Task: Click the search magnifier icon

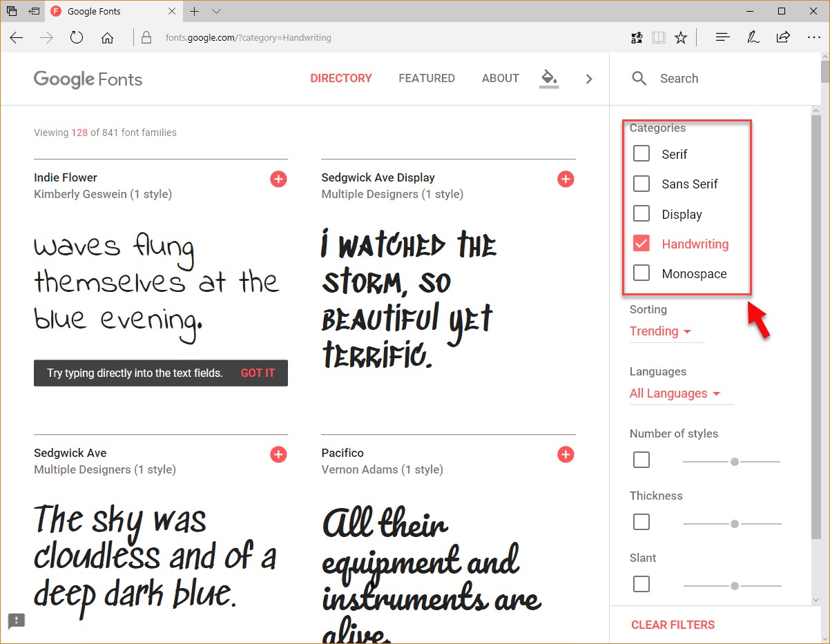Action: pyautogui.click(x=639, y=79)
